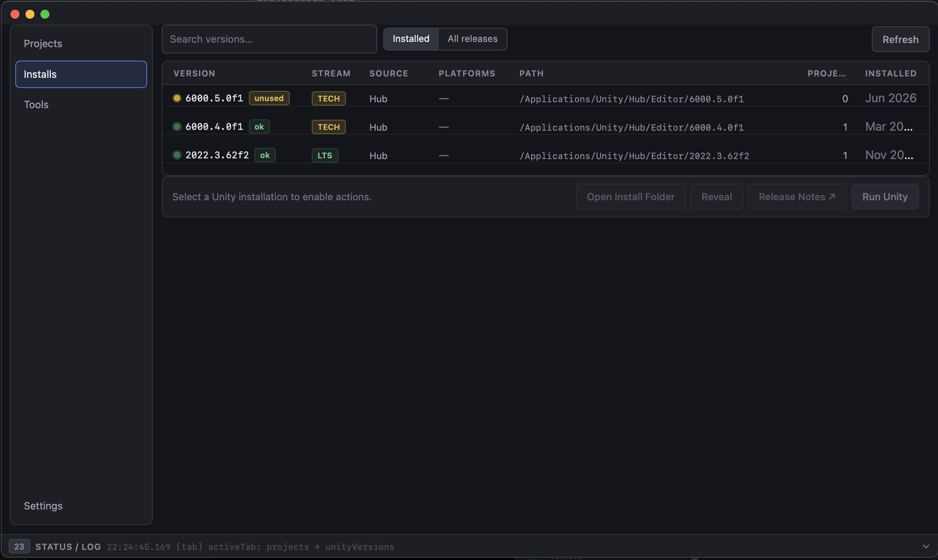Viewport: 938px width, 560px height.
Task: Switch to the All releases tab
Action: pos(472,39)
